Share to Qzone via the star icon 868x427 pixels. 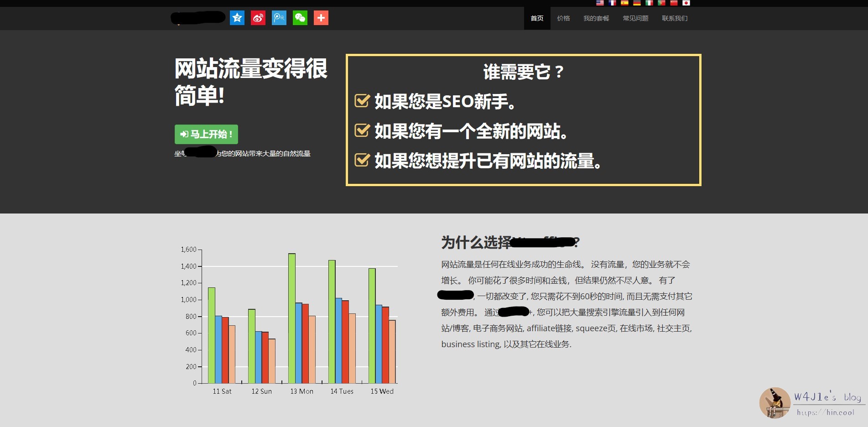(x=237, y=18)
